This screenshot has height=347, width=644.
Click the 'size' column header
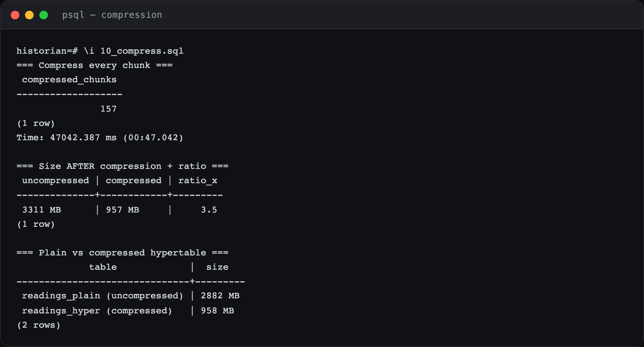pos(217,267)
